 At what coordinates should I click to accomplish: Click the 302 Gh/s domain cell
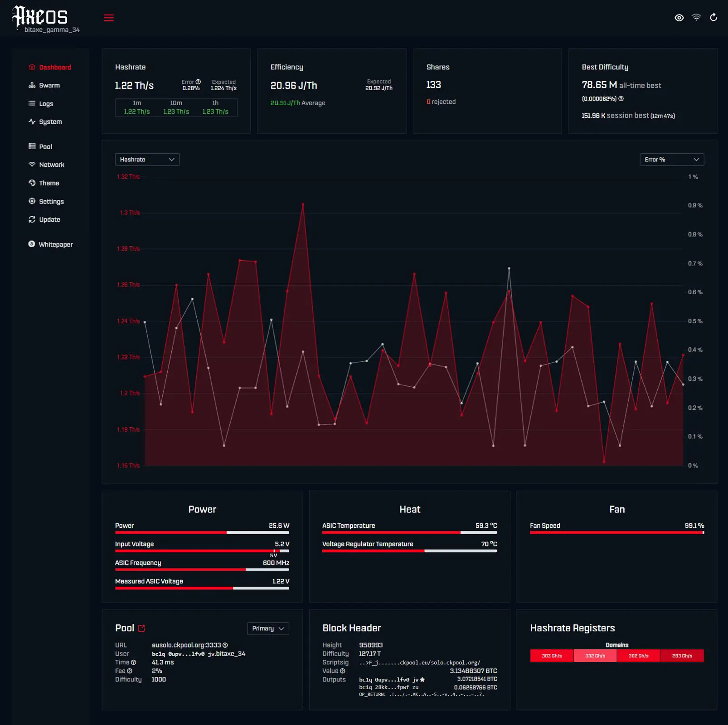coord(639,656)
